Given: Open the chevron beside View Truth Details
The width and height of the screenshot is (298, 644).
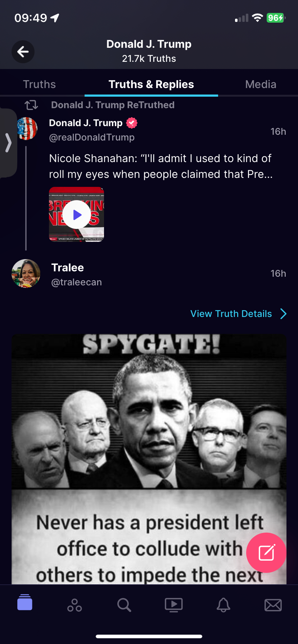Looking at the screenshot, I should (284, 314).
